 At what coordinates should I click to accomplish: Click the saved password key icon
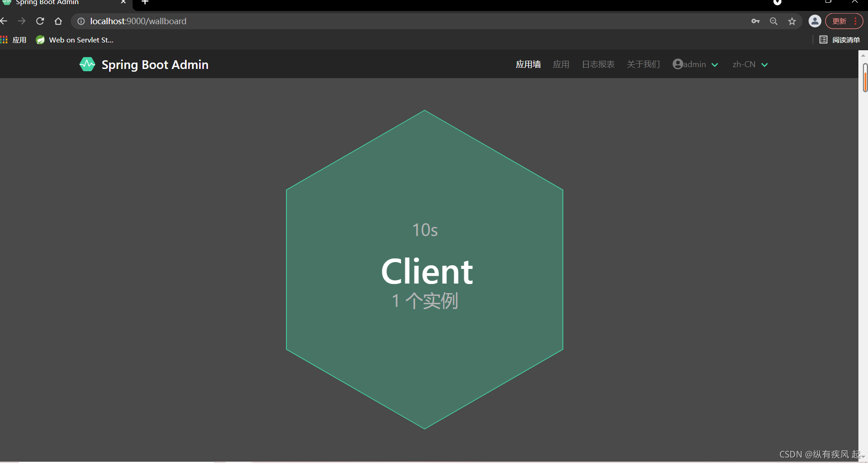[756, 21]
